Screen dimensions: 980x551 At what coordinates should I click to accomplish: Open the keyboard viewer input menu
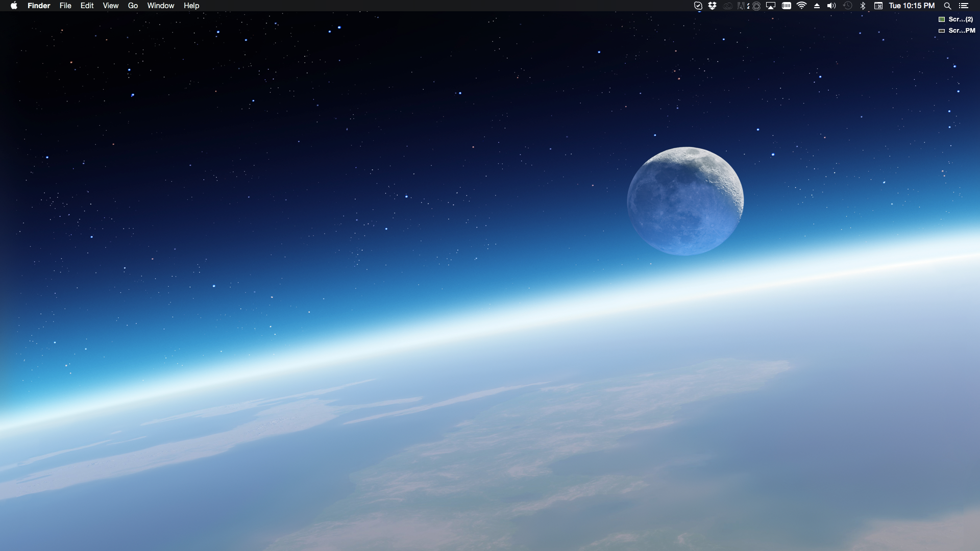[x=878, y=6]
